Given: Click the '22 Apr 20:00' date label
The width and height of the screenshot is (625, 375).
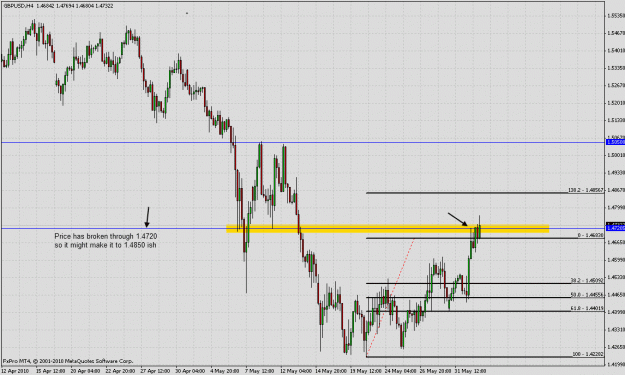Looking at the screenshot, I should [120, 371].
